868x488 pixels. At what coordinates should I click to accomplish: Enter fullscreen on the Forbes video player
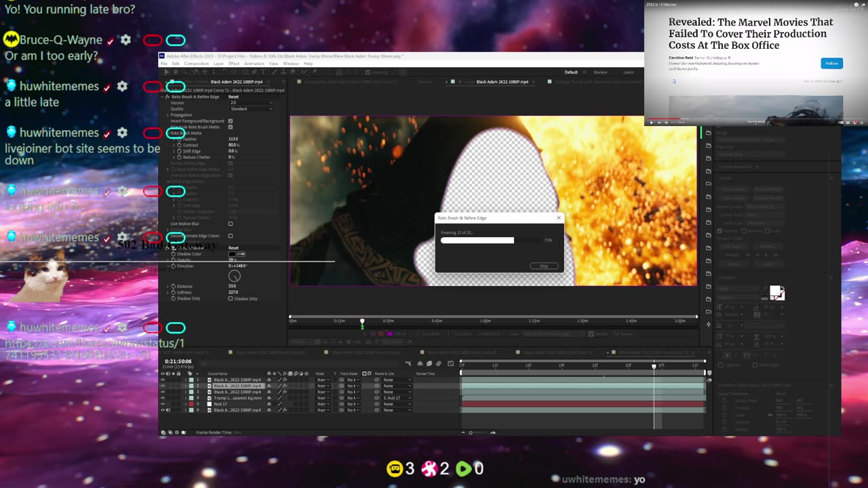pos(862,123)
